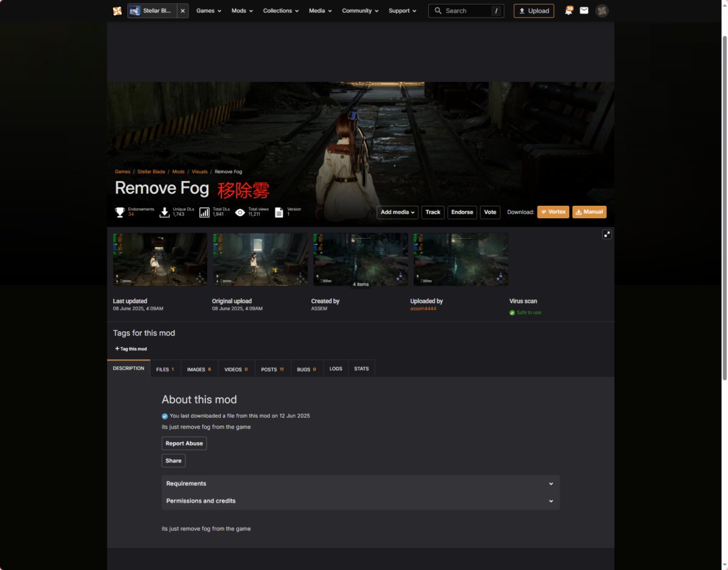Go to Mods in the breadcrumb
The image size is (728, 570).
[179, 172]
